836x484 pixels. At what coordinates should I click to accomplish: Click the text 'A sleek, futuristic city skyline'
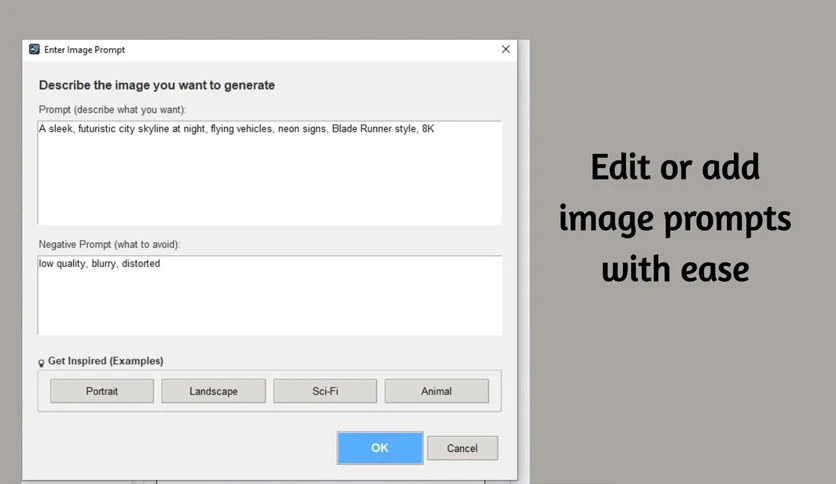[104, 129]
